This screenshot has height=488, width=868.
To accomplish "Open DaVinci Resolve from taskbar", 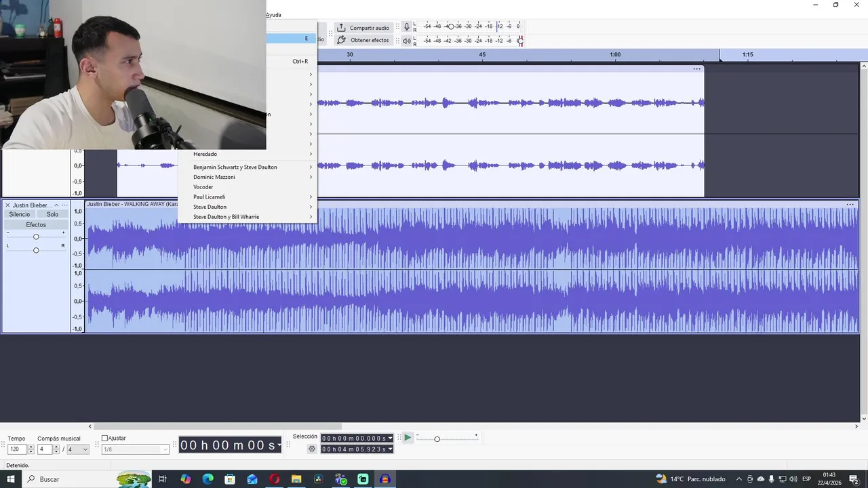I will pos(319,479).
